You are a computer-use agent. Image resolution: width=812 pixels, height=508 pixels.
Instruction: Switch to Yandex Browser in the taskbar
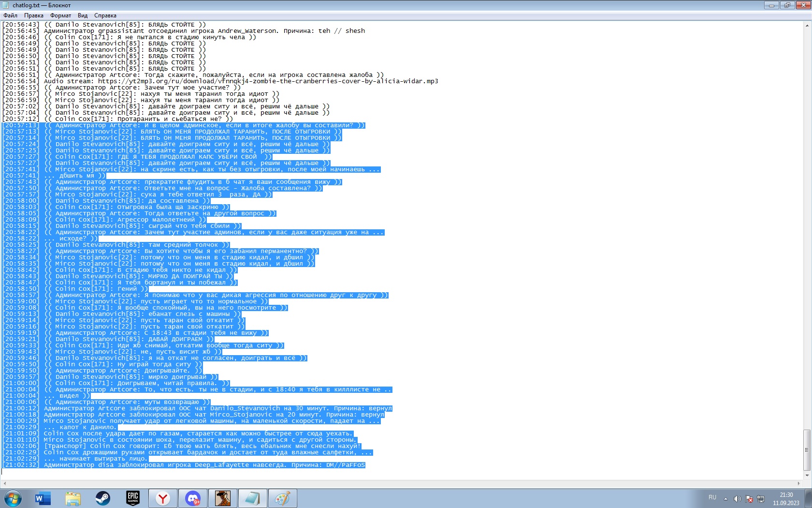click(x=163, y=498)
